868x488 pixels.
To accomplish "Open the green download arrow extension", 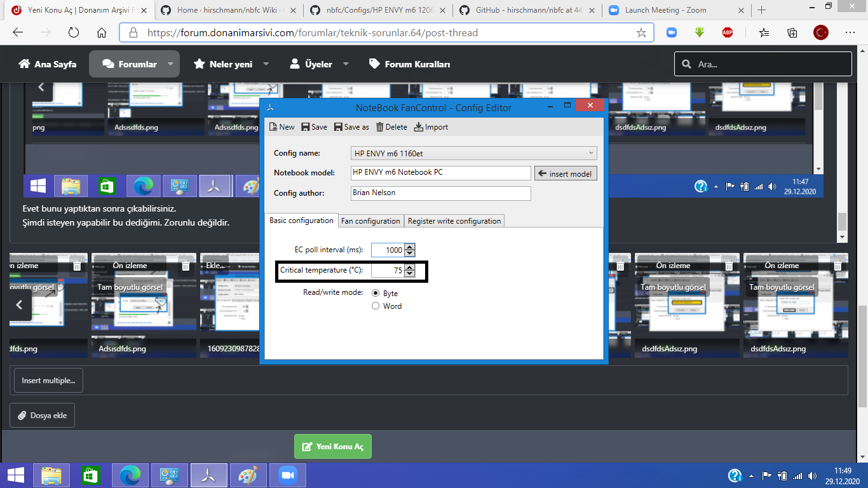I will [x=700, y=32].
